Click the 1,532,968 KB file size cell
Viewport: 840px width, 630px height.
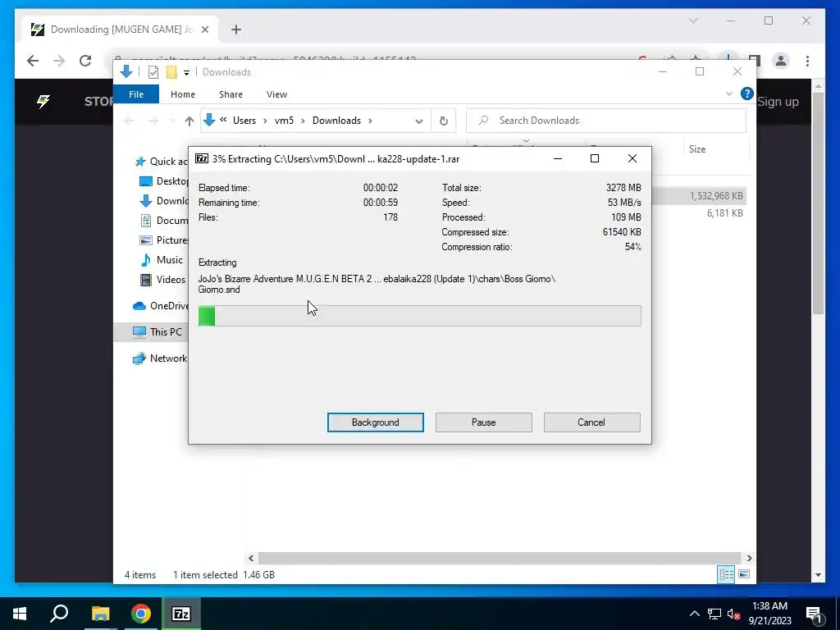pos(716,196)
